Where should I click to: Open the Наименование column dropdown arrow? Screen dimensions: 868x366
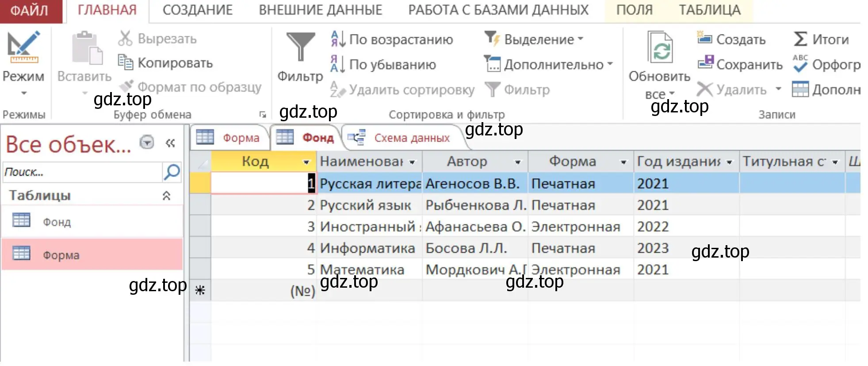[x=412, y=162]
